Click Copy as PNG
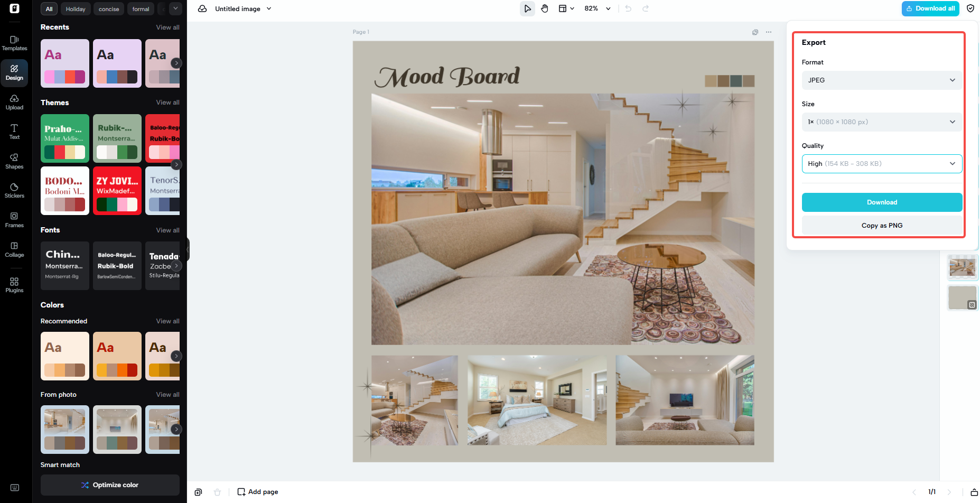 click(882, 226)
